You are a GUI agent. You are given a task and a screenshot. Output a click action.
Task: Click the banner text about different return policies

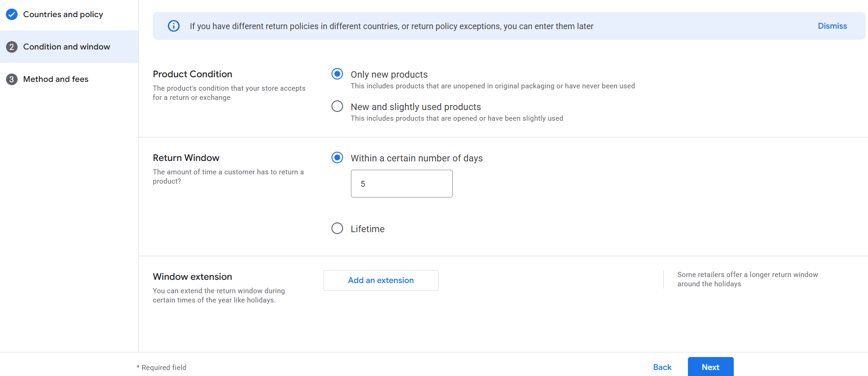point(392,26)
